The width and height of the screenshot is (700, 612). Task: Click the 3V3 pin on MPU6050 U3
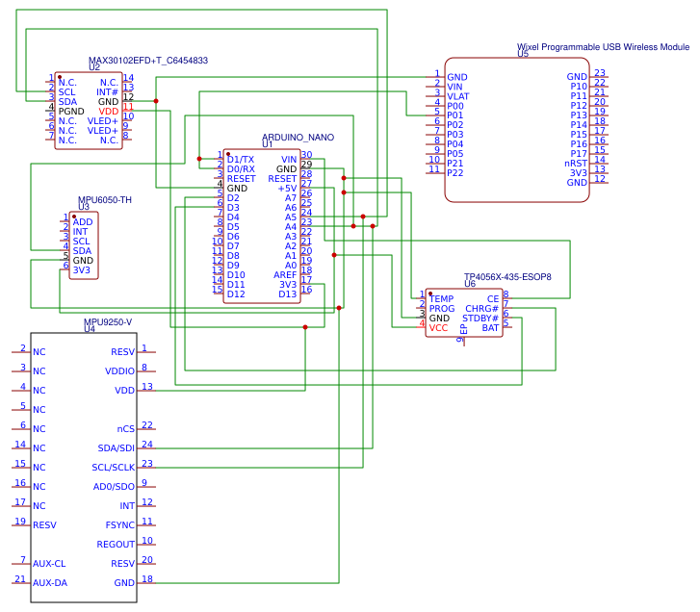click(82, 269)
